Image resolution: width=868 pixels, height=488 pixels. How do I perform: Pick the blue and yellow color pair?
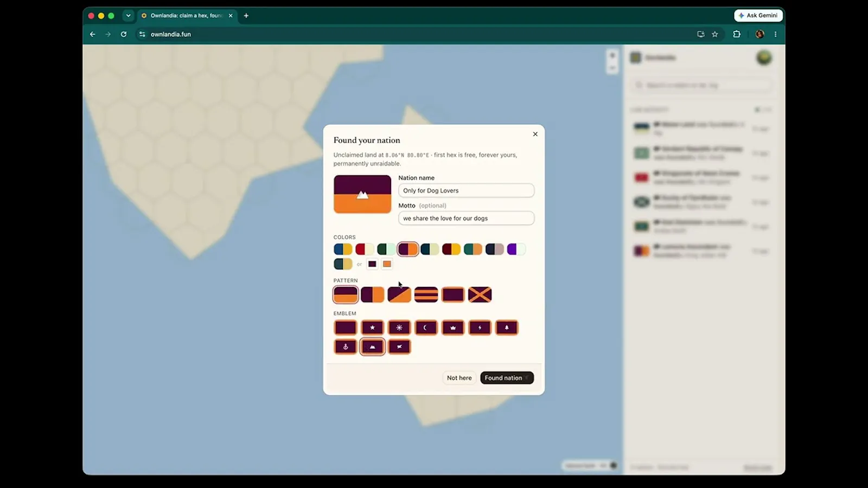click(x=343, y=249)
